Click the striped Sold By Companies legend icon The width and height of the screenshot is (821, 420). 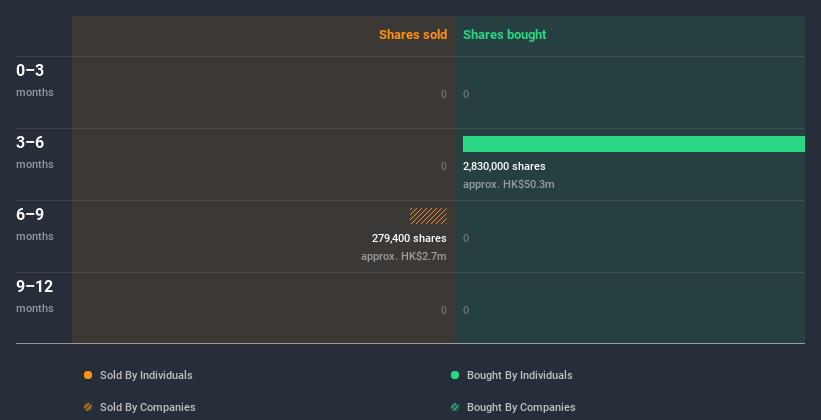coord(88,407)
